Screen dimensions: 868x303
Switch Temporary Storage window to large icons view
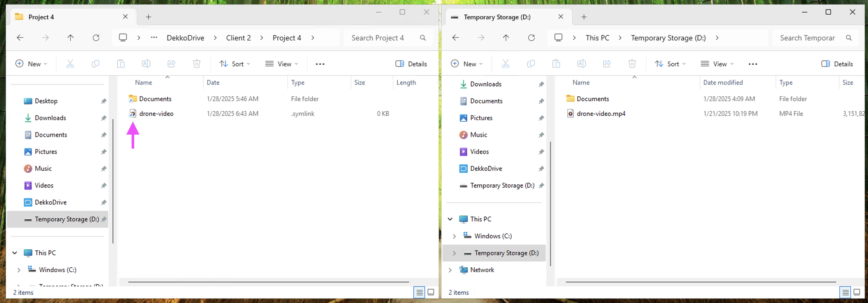(x=857, y=292)
